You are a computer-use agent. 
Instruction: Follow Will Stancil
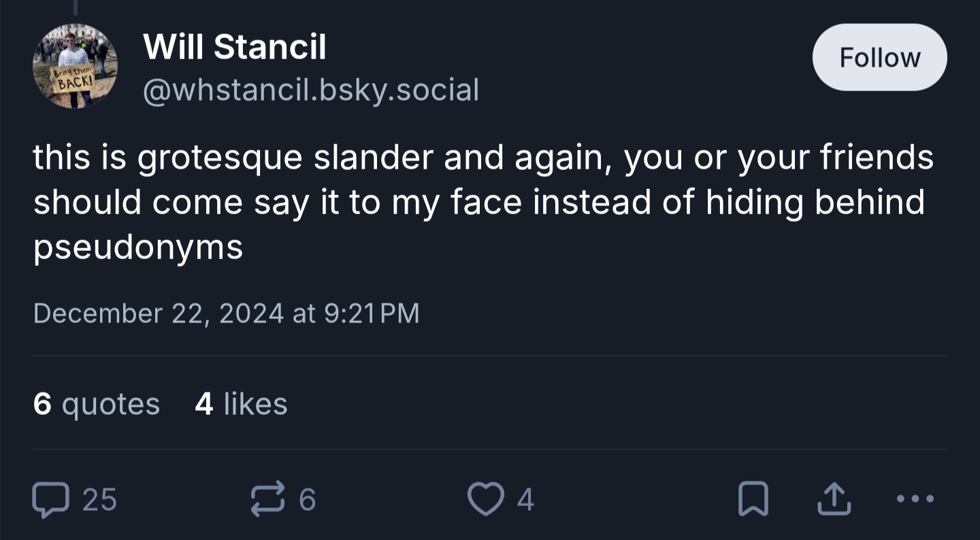879,58
